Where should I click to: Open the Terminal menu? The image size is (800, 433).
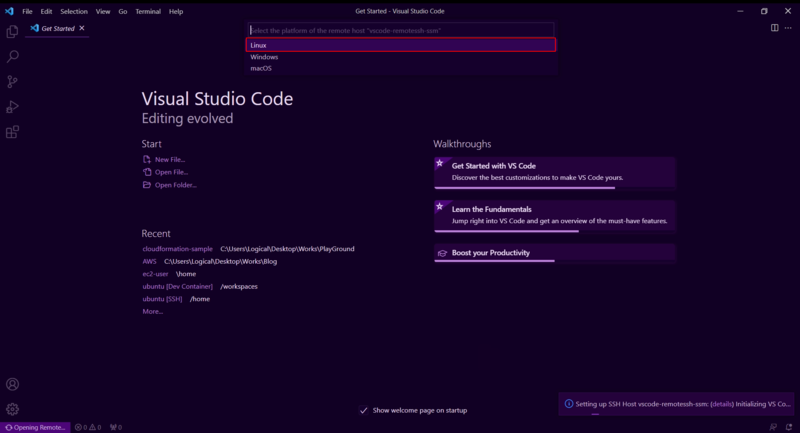point(148,11)
